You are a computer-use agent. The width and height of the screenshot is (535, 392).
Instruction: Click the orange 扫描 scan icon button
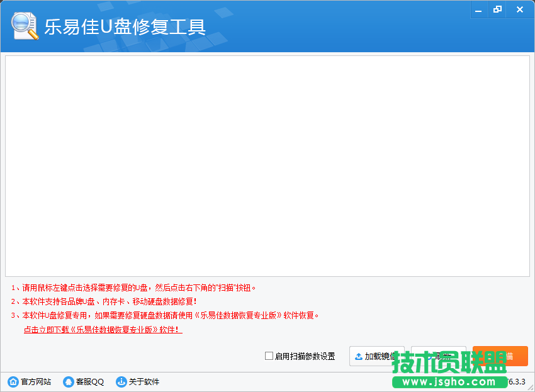500,356
